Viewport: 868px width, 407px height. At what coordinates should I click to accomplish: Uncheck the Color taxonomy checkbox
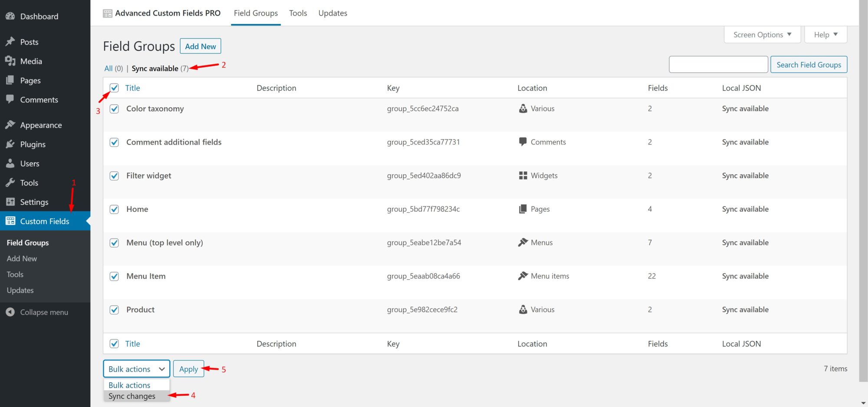click(114, 109)
